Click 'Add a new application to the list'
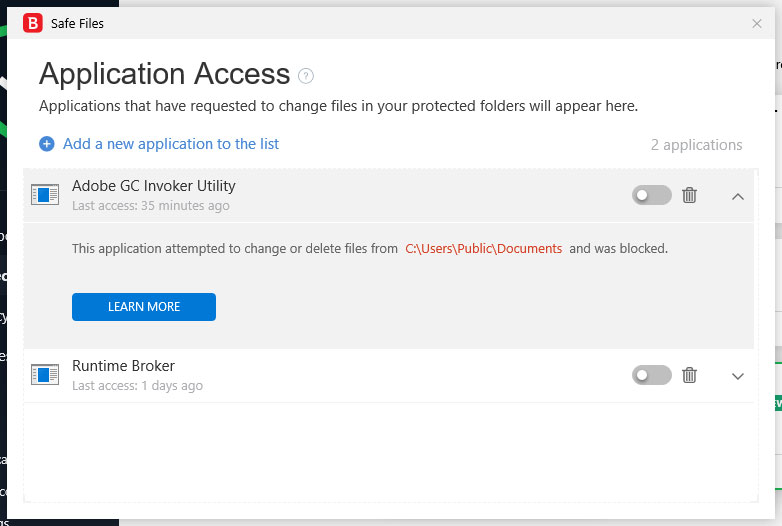The height and width of the screenshot is (526, 782). (x=171, y=144)
